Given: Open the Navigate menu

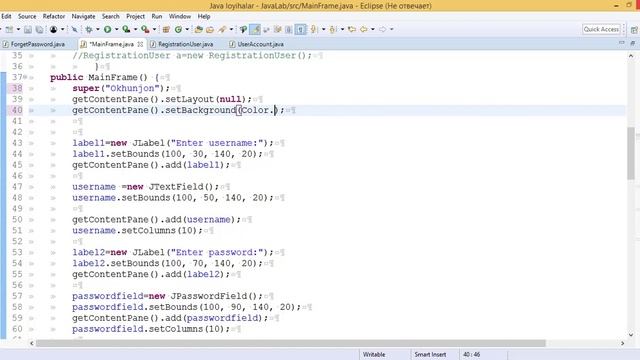Looking at the screenshot, I should [83, 16].
